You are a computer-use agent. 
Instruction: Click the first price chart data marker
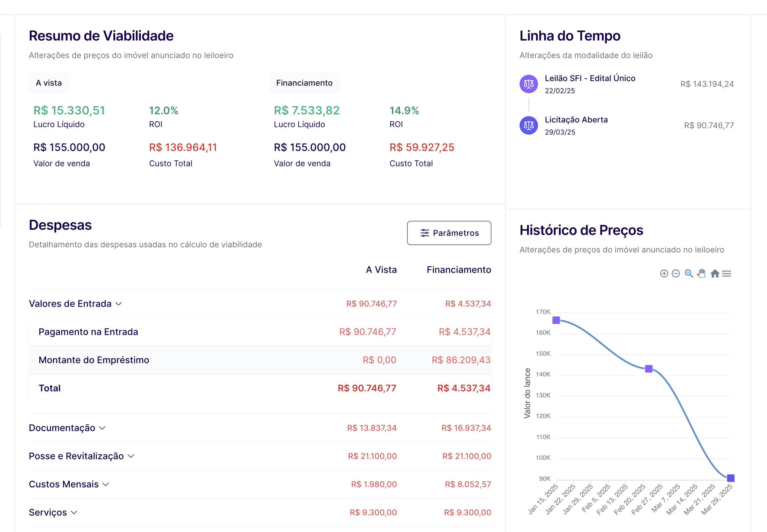point(556,320)
